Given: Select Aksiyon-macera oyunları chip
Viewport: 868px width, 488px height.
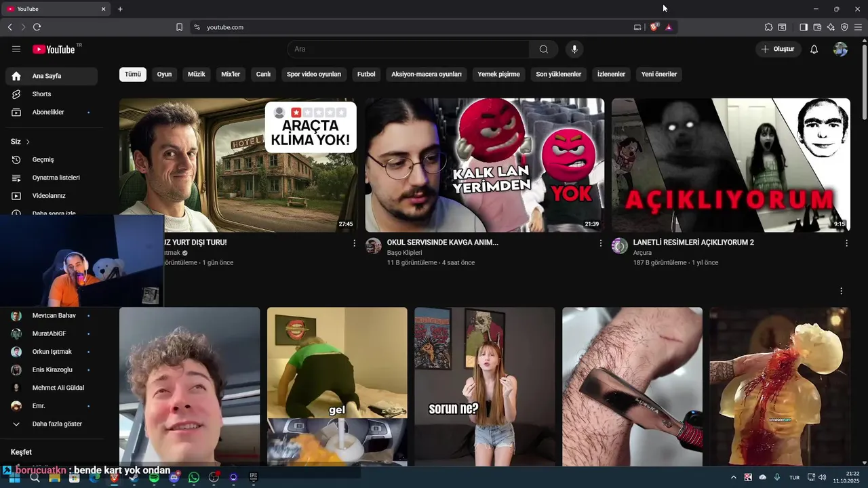Looking at the screenshot, I should coord(427,74).
